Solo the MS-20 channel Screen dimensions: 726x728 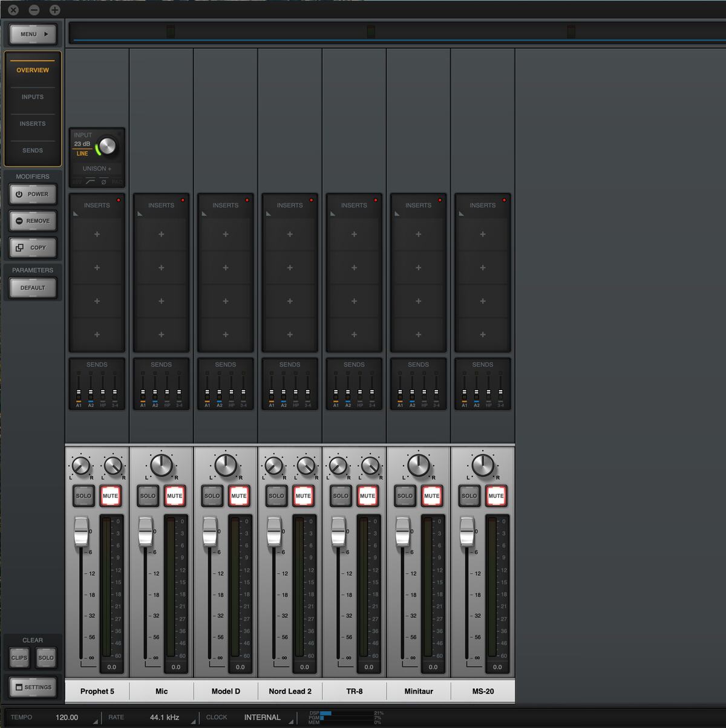pyautogui.click(x=469, y=496)
